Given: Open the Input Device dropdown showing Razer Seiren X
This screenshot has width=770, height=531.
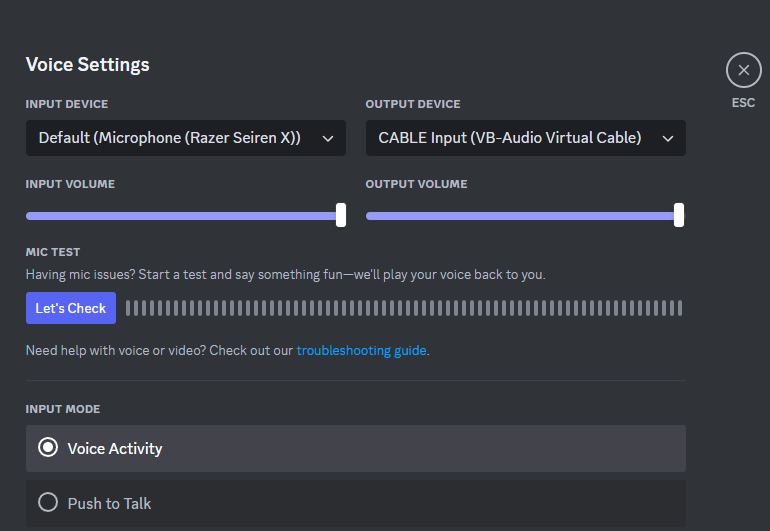Looking at the screenshot, I should (186, 138).
